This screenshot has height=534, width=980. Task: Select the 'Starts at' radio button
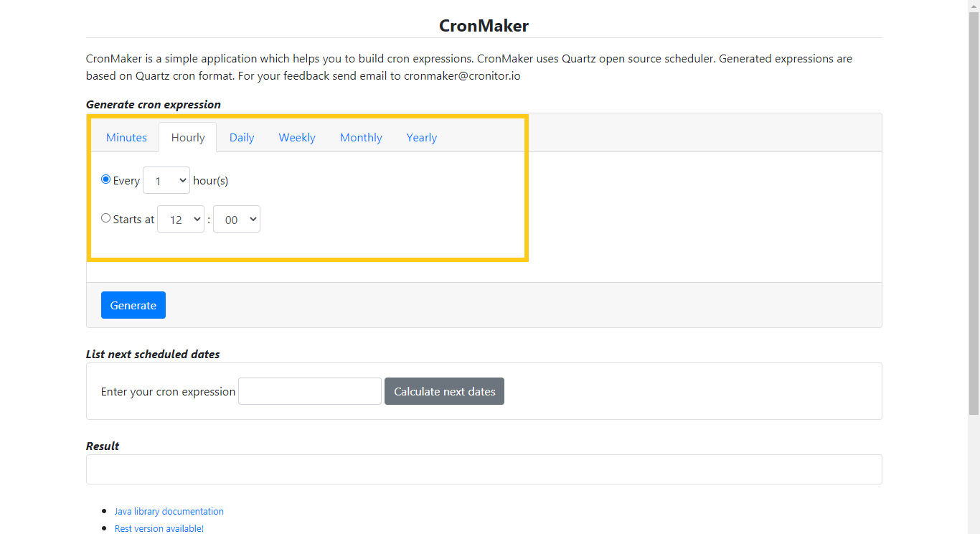pos(105,217)
